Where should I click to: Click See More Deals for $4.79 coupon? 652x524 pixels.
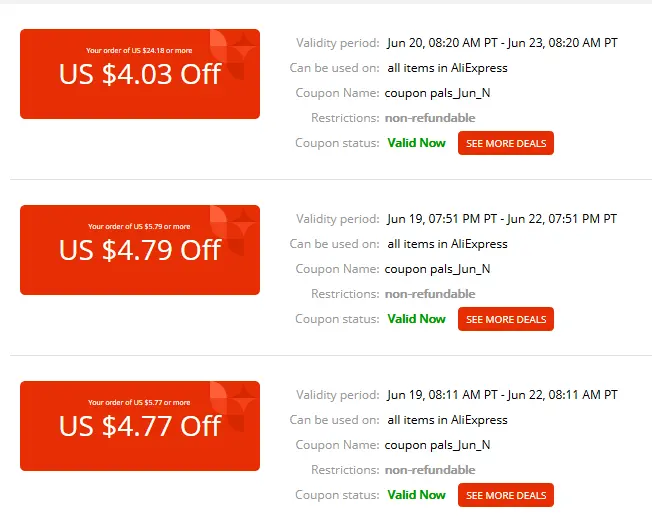(506, 319)
